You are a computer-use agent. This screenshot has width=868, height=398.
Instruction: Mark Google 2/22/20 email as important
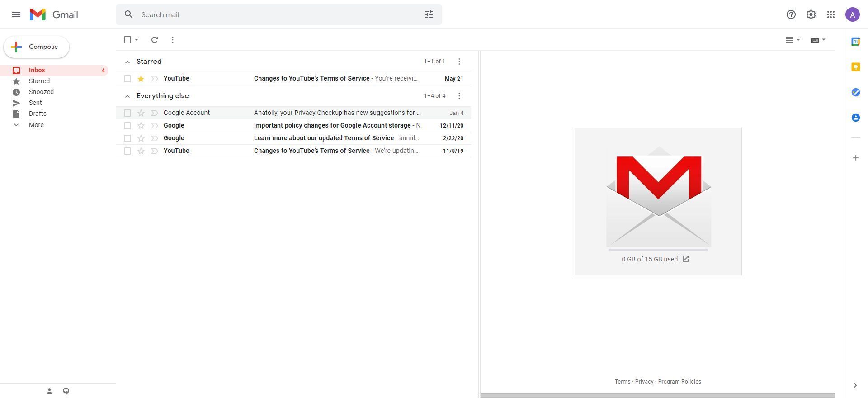point(155,138)
